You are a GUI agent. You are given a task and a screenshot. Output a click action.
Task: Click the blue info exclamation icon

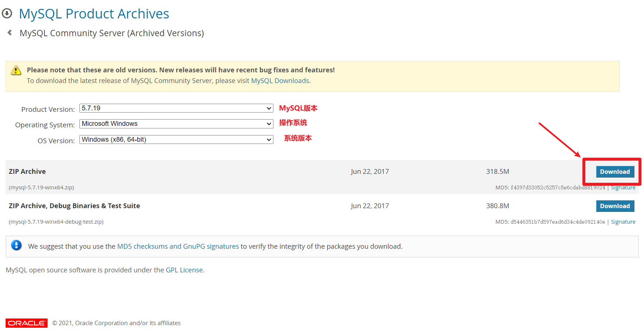point(16,245)
